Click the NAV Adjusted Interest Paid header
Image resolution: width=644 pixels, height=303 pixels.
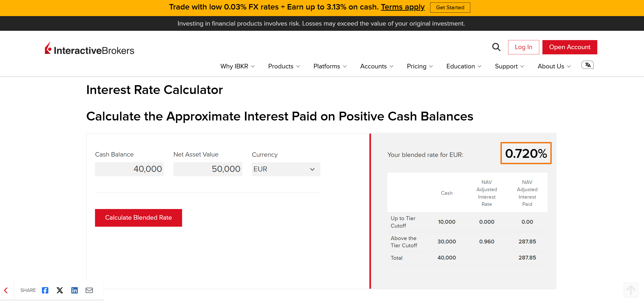click(527, 193)
